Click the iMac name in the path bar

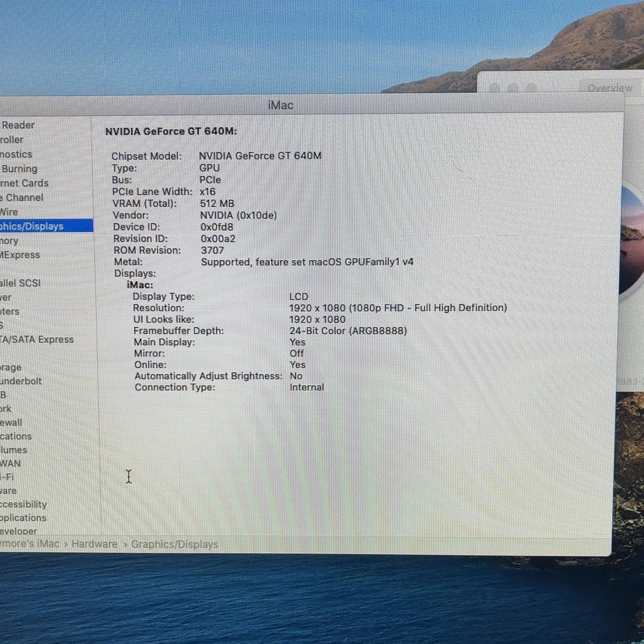click(x=30, y=544)
